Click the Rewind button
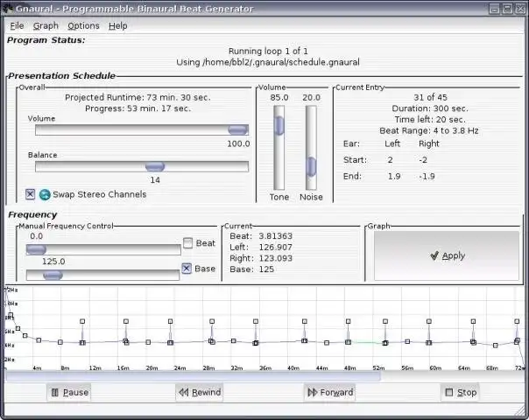Screen dimensions: 529x420 click(x=200, y=392)
